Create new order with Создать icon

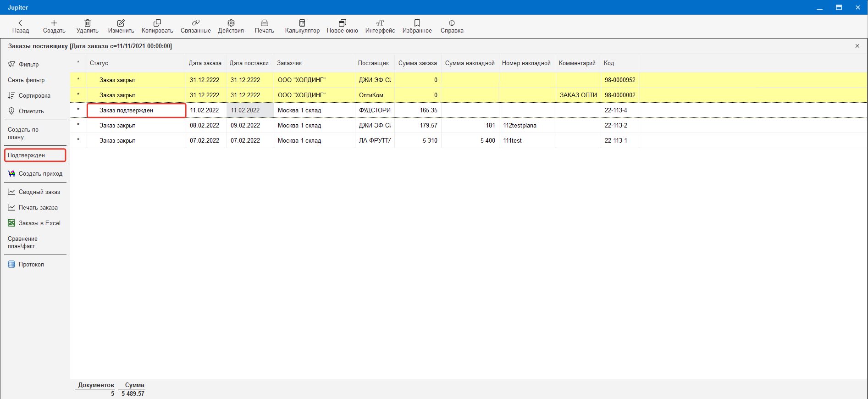(x=54, y=27)
